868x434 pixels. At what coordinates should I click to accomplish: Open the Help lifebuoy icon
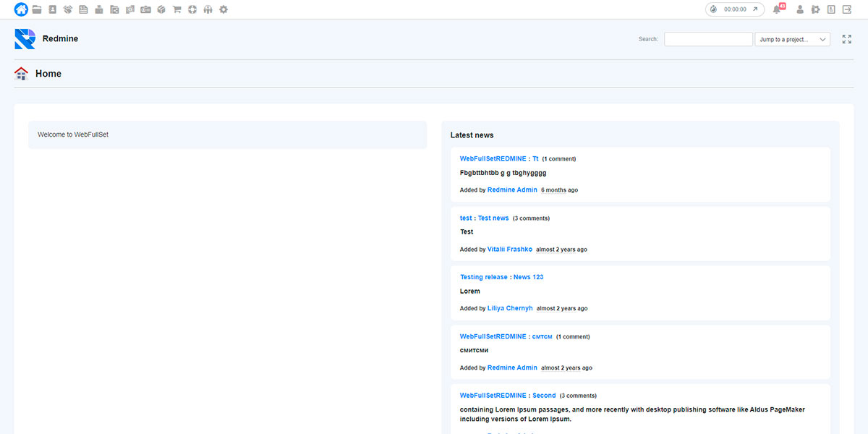[192, 9]
